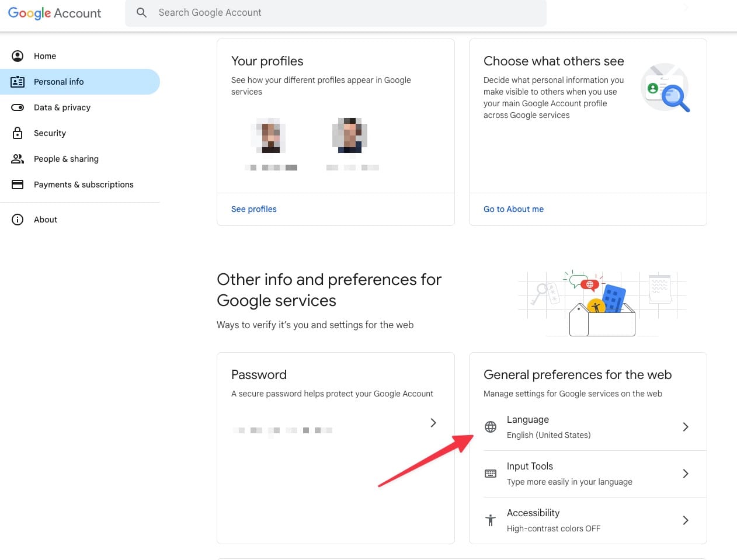This screenshot has width=737, height=560.
Task: Click the Your profiles card heading
Action: click(x=267, y=61)
